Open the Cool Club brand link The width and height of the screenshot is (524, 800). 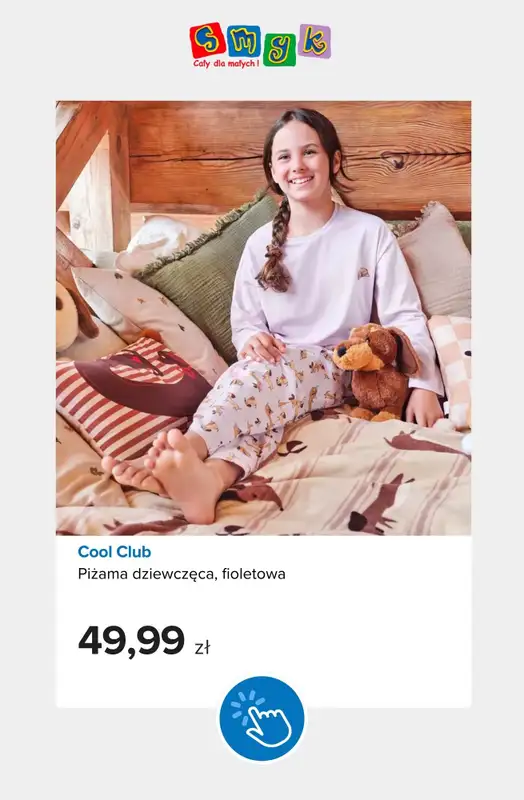(114, 552)
